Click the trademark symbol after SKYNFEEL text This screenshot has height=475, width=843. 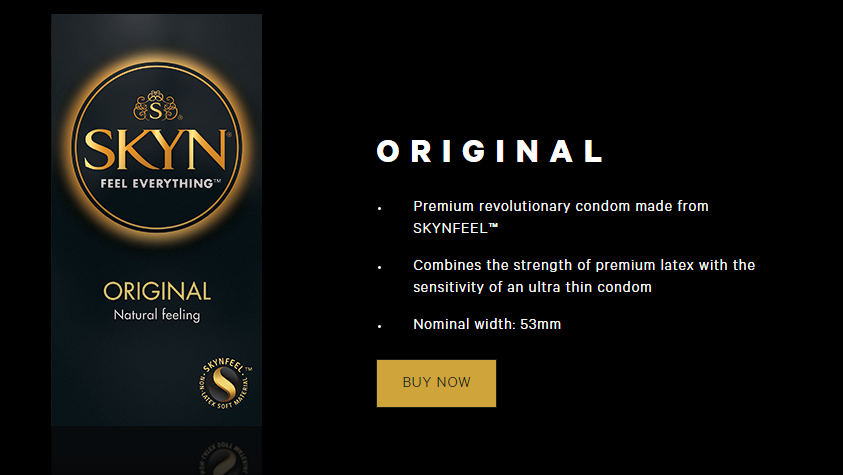tap(493, 227)
